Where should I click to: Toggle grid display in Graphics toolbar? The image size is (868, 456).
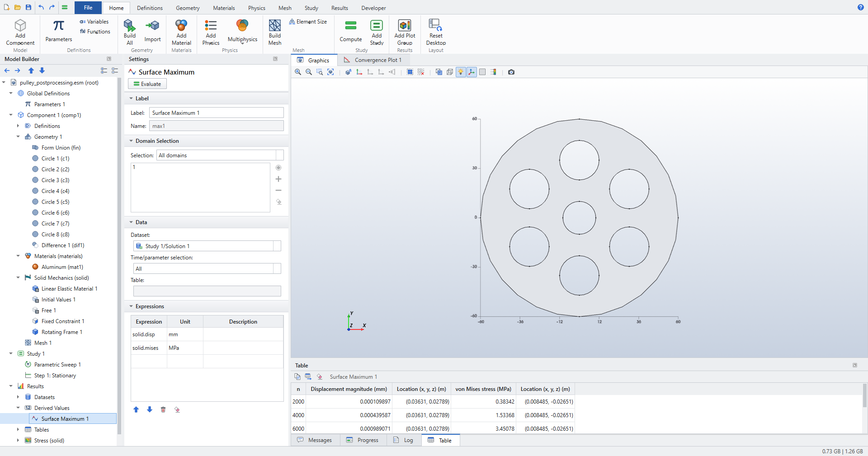pyautogui.click(x=482, y=72)
